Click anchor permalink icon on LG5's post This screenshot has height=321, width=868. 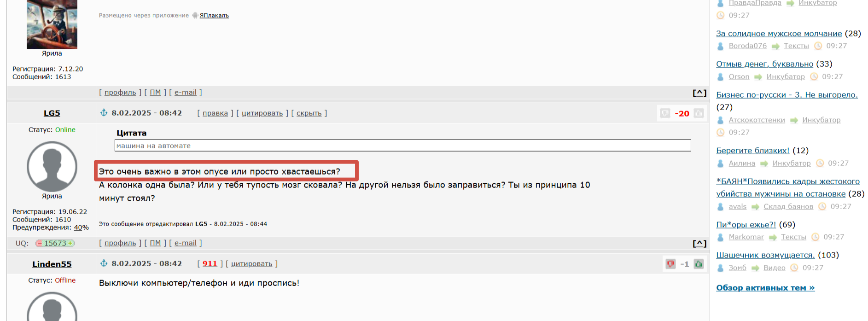pyautogui.click(x=104, y=113)
